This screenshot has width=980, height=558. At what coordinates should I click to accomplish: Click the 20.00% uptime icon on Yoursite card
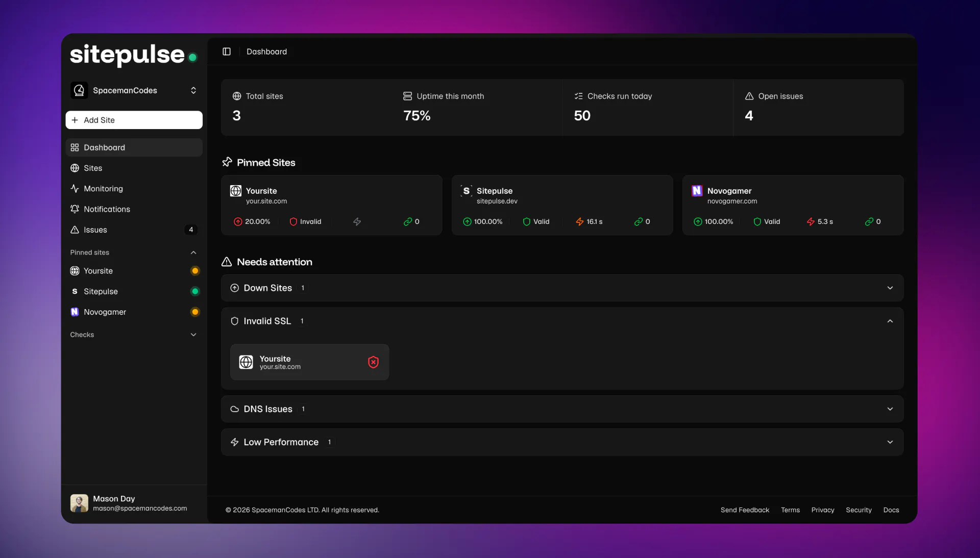(238, 221)
